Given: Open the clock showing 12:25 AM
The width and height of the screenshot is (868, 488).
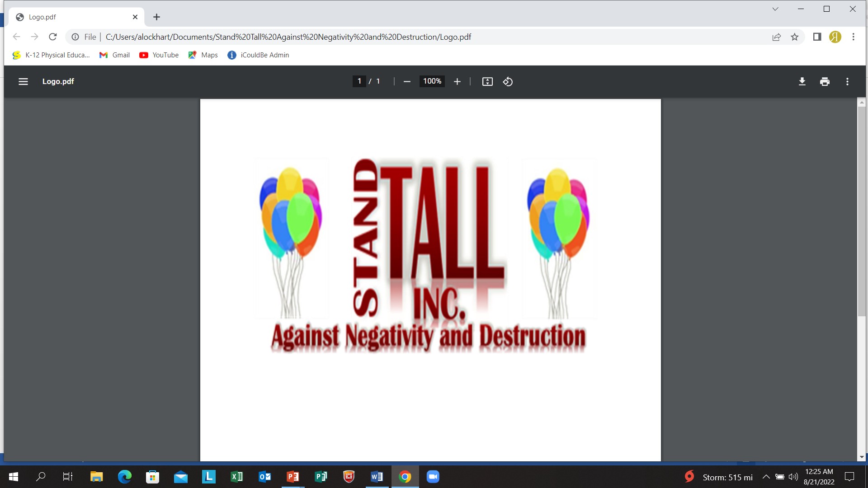Looking at the screenshot, I should click(819, 477).
